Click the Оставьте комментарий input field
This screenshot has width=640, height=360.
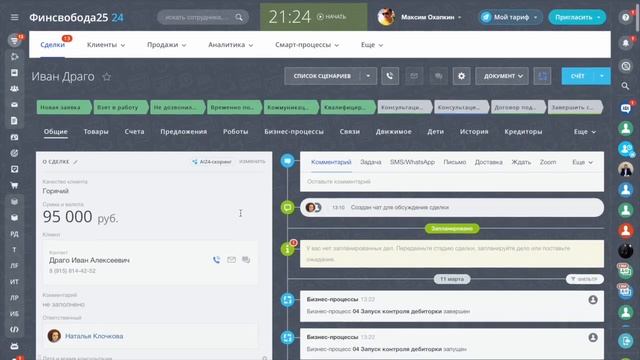[x=452, y=182]
